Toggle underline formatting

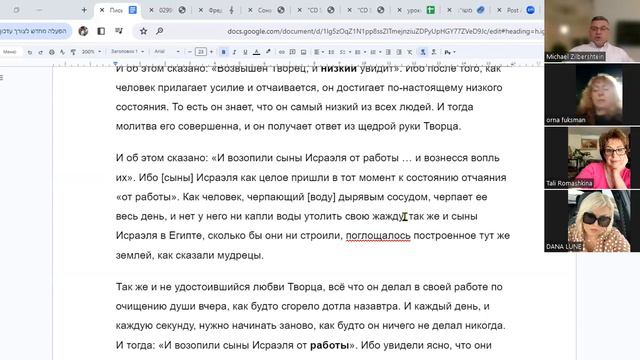[245, 52]
